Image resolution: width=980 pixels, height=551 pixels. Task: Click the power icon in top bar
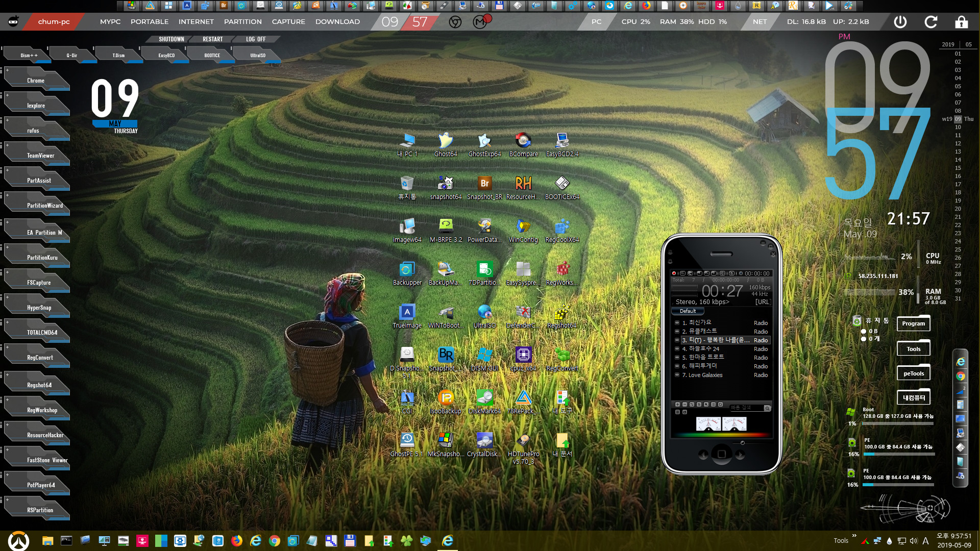click(900, 22)
